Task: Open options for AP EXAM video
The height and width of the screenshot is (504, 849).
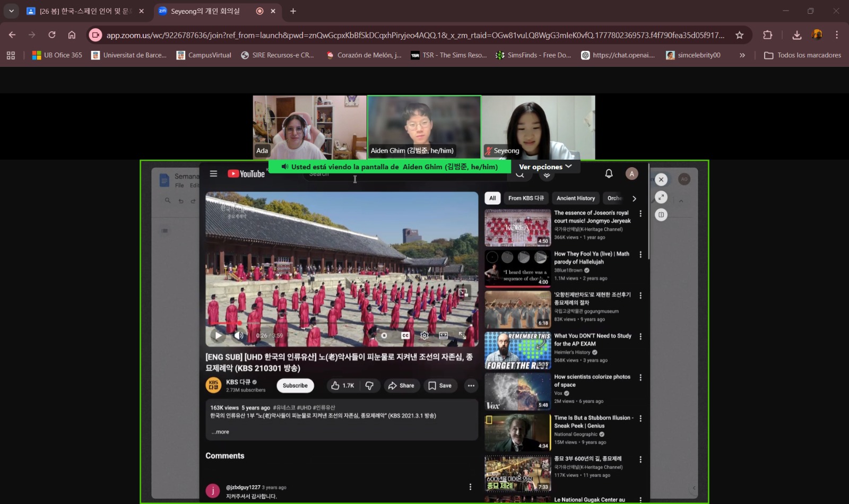Action: [640, 336]
